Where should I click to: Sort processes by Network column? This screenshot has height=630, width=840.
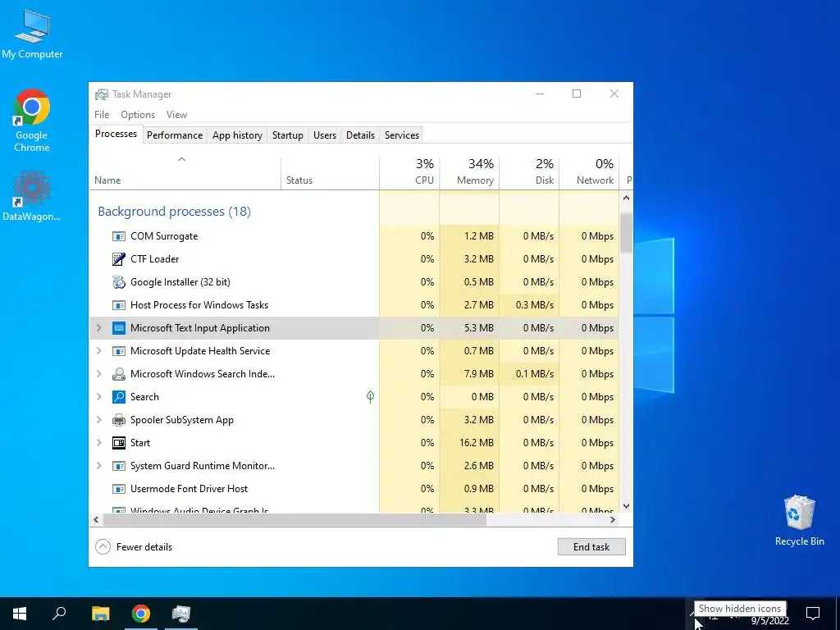click(589, 172)
